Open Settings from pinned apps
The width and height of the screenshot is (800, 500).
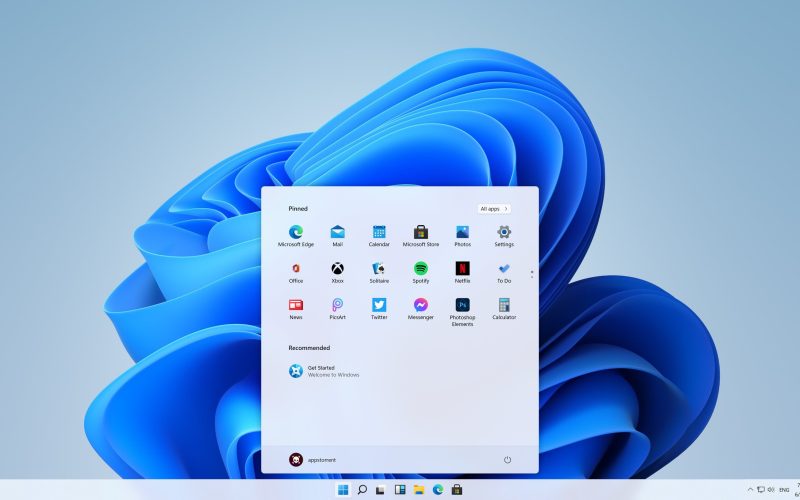pos(504,236)
